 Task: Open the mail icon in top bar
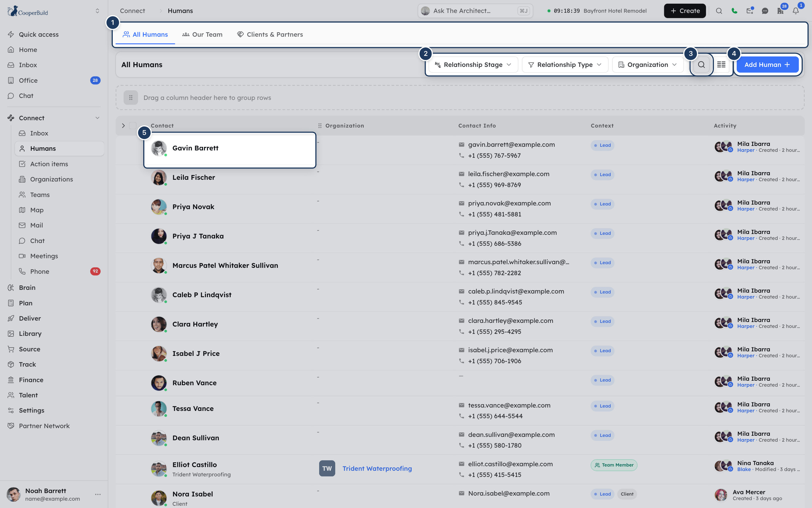750,11
